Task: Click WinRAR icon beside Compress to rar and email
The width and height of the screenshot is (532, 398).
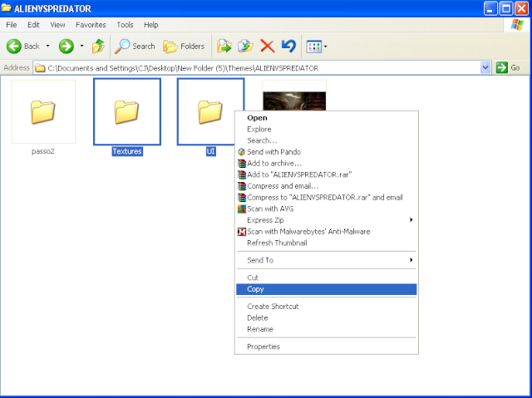Action: [x=242, y=197]
